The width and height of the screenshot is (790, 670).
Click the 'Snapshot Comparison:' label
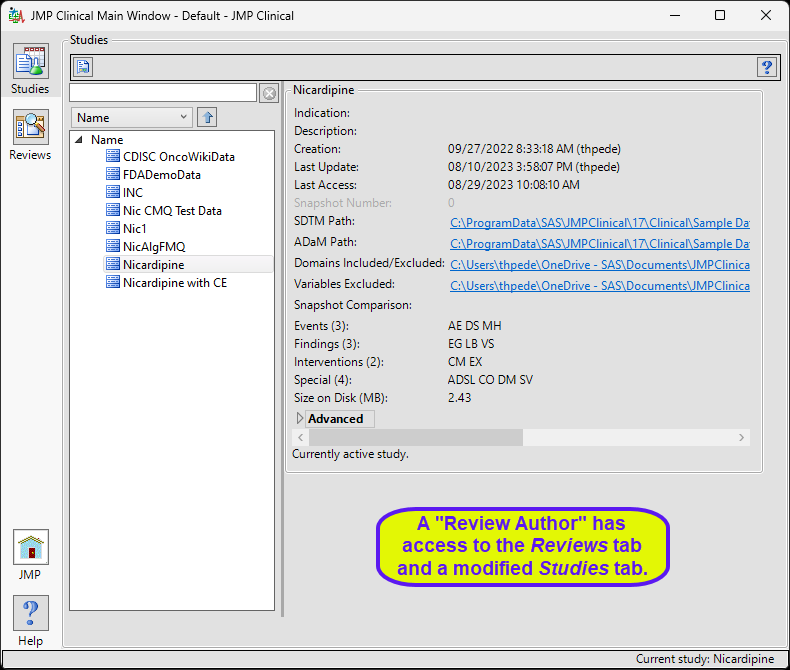(353, 305)
